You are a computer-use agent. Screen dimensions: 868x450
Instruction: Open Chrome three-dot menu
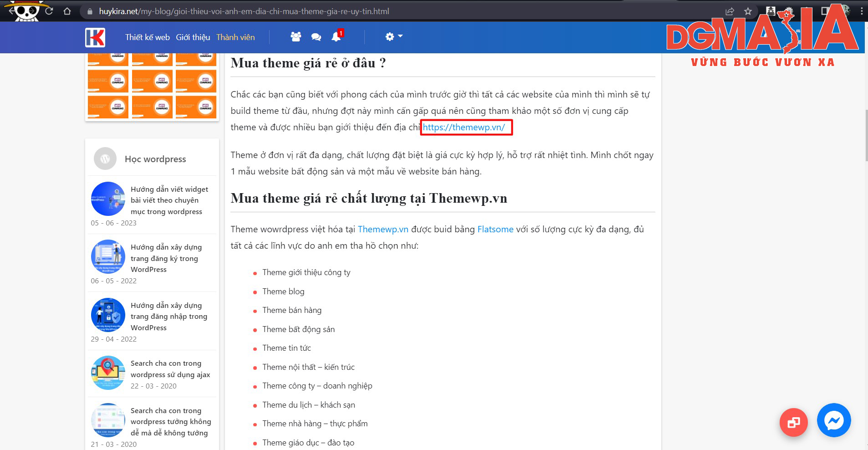coord(862,11)
